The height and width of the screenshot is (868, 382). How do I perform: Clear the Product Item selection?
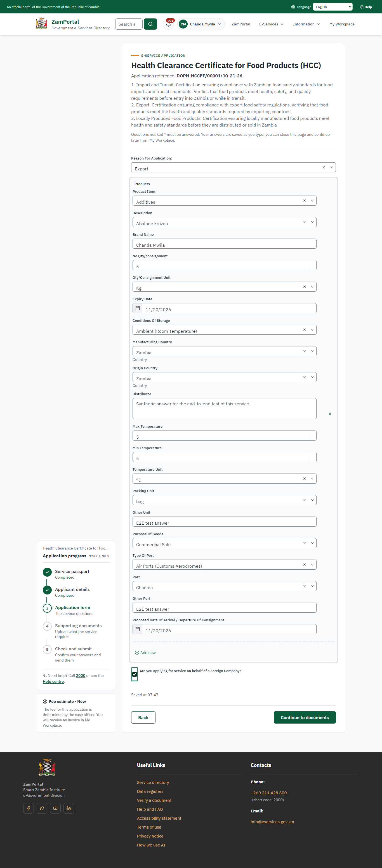pos(305,201)
